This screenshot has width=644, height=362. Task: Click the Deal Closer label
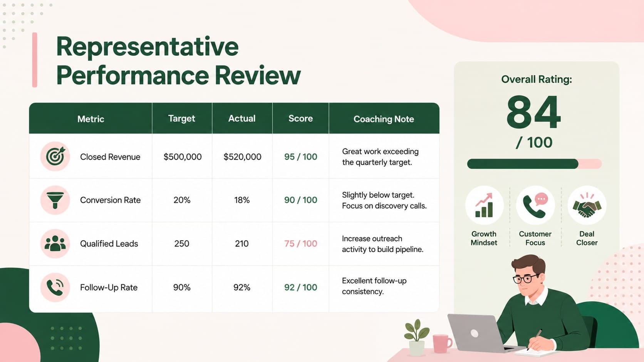(587, 238)
